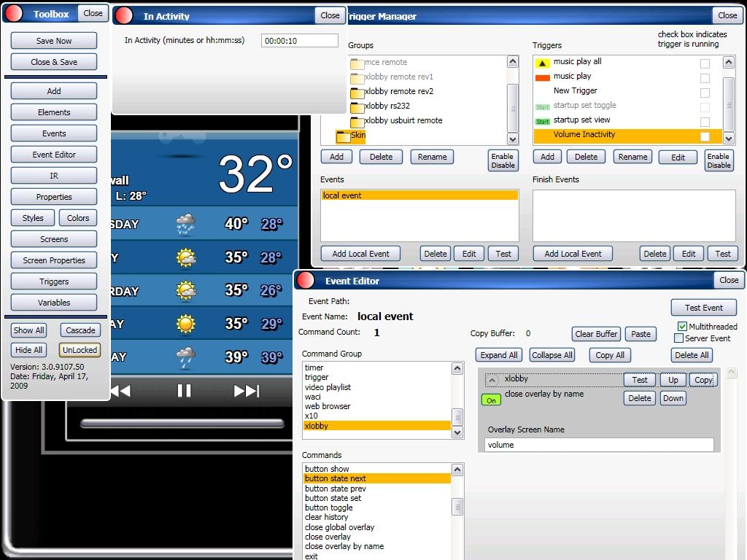Select New Trigger in Triggers list
Screen dimensions: 747x560
(575, 90)
